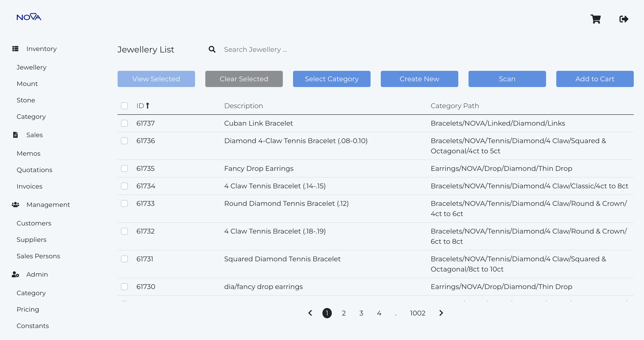644x340 pixels.
Task: Toggle the select-all header checkbox
Action: (x=124, y=106)
